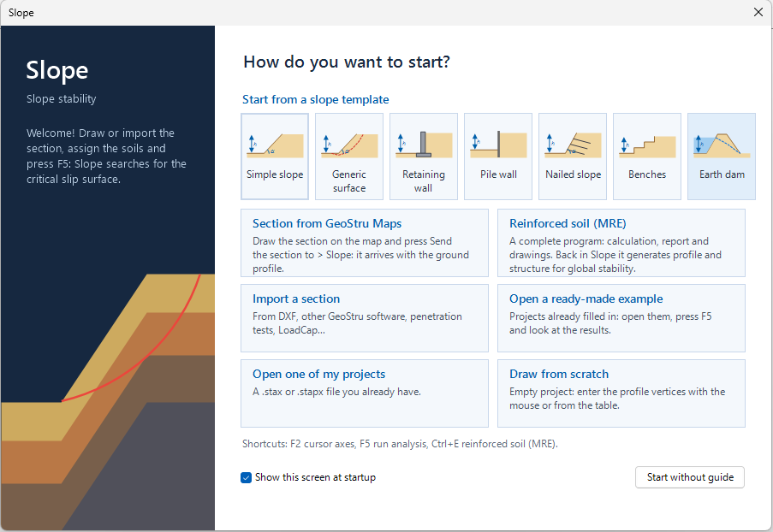Click the Start without guide button
Image resolution: width=773 pixels, height=532 pixels.
click(x=690, y=477)
